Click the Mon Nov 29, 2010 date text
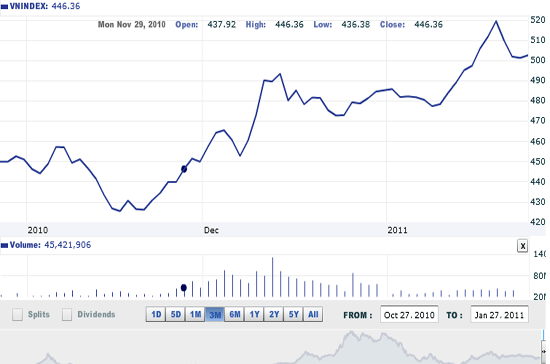Screen dimensions: 550x364 point(132,25)
